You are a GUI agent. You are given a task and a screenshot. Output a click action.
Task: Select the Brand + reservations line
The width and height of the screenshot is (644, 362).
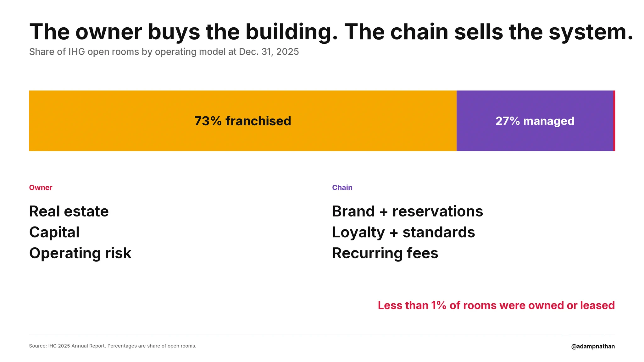(408, 211)
